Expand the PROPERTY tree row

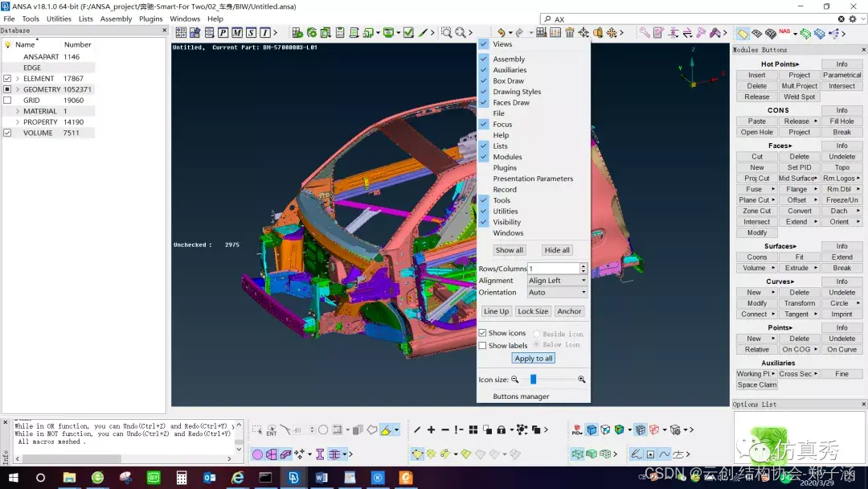coord(18,121)
